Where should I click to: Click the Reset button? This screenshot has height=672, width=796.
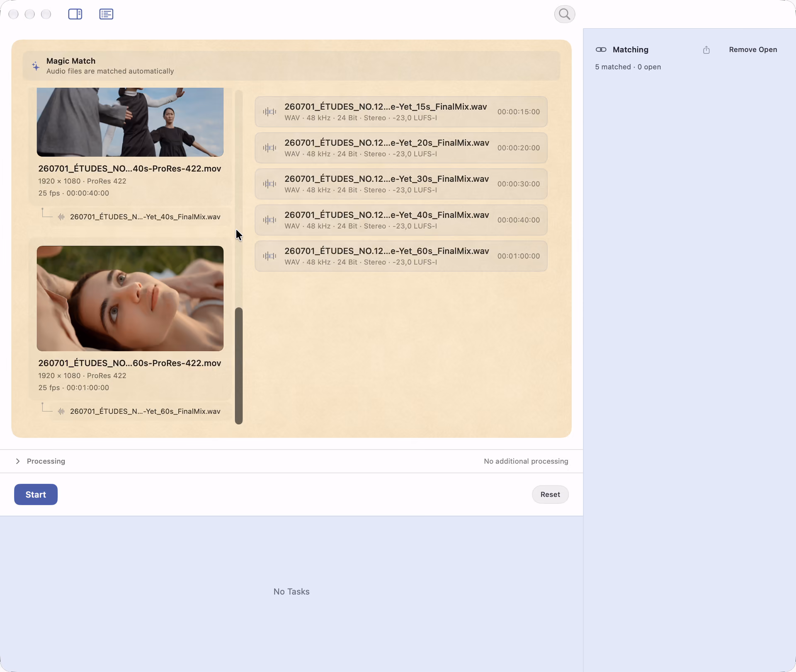[x=550, y=494]
